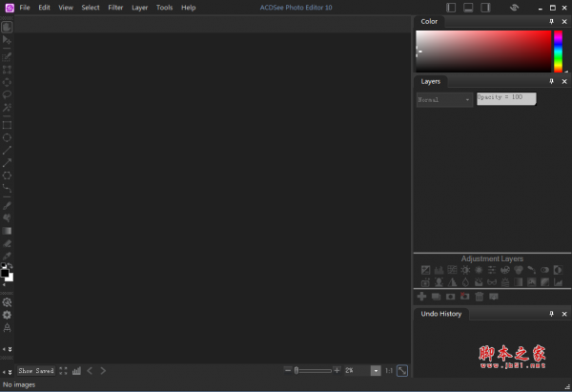Add a new layer with plus icon

tap(421, 297)
